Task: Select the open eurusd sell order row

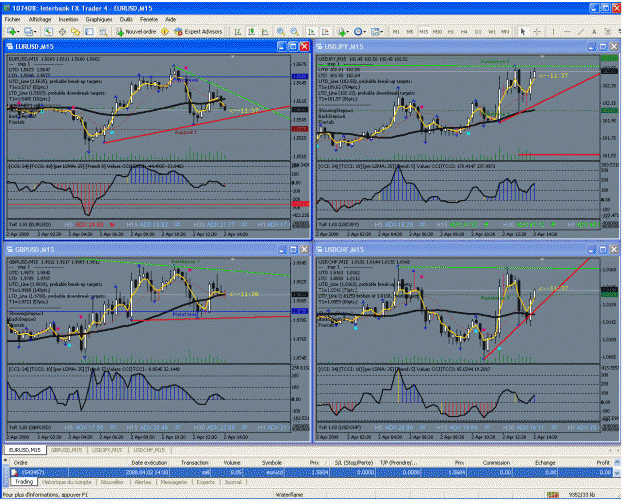Action: pyautogui.click(x=312, y=472)
